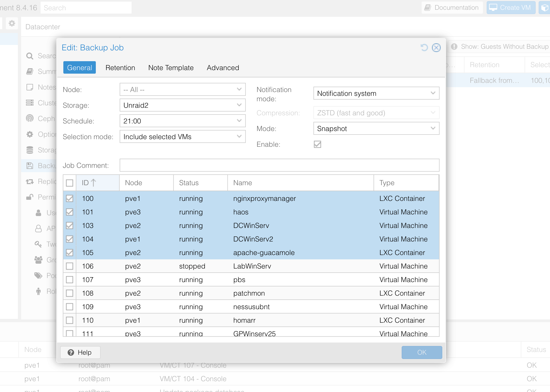Click inside the Job Comment field
This screenshot has width=550, height=392.
279,165
